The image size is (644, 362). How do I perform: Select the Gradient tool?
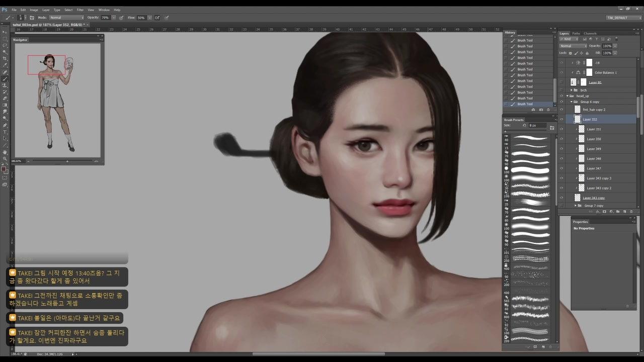coord(5,105)
